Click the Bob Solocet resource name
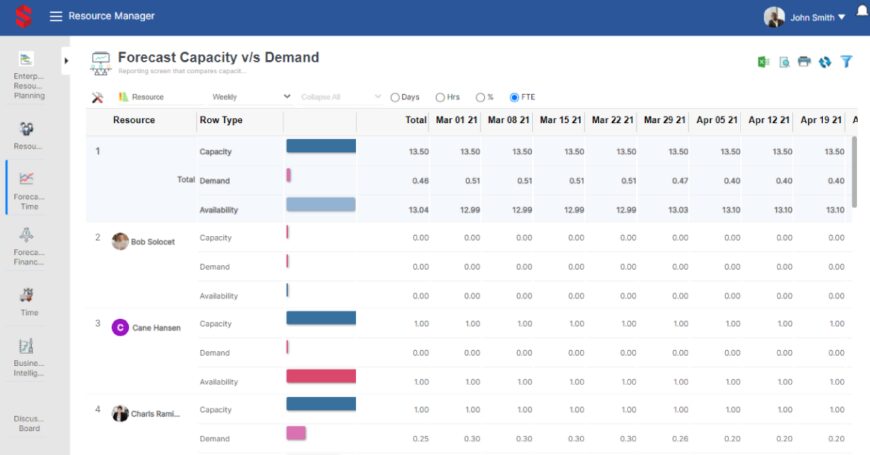 coord(152,241)
